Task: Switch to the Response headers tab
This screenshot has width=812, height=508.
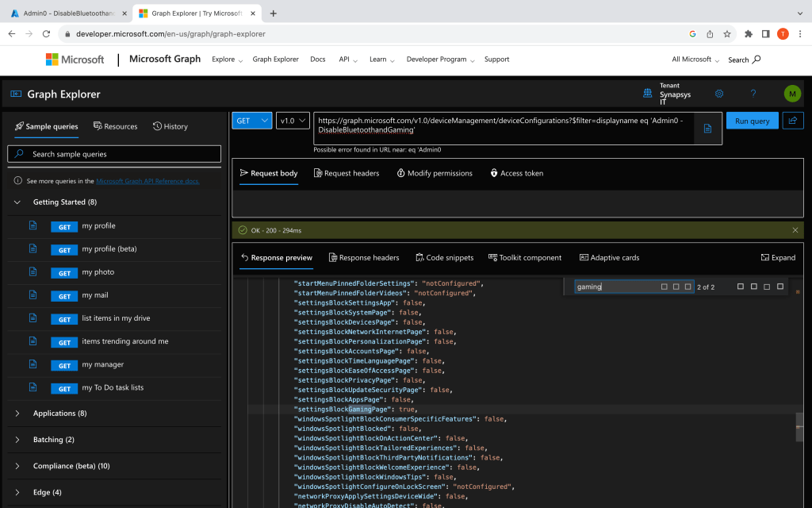Action: point(363,257)
